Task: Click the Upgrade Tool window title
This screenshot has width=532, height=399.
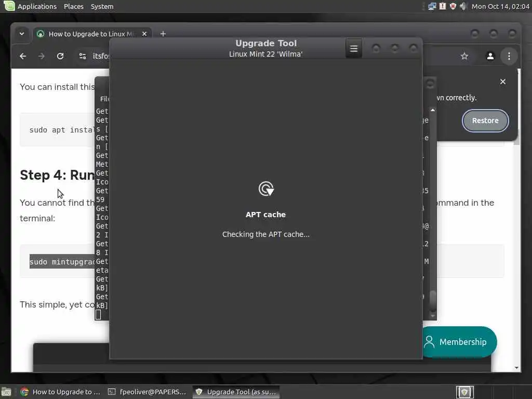Action: click(266, 44)
